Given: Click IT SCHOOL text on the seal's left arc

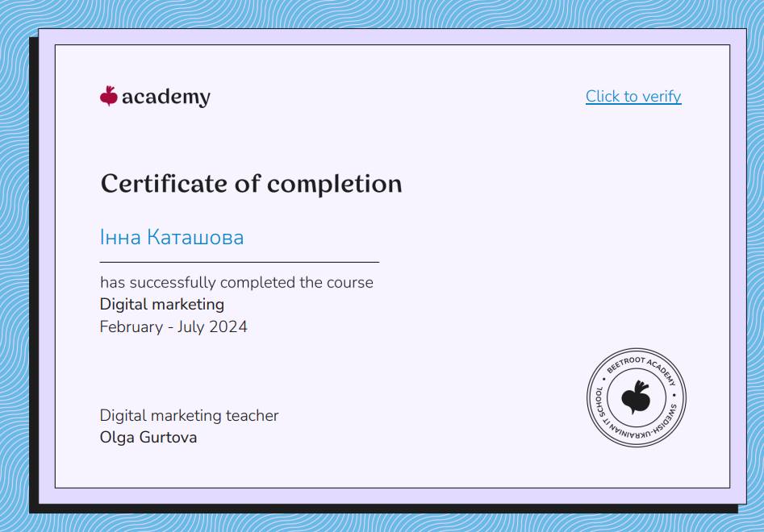Looking at the screenshot, I should pos(601,409).
